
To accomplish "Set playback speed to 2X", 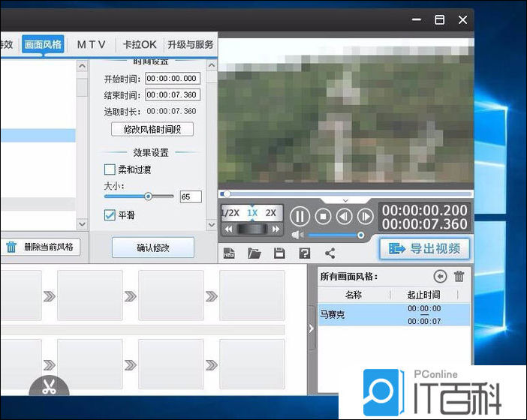I will 271,213.
